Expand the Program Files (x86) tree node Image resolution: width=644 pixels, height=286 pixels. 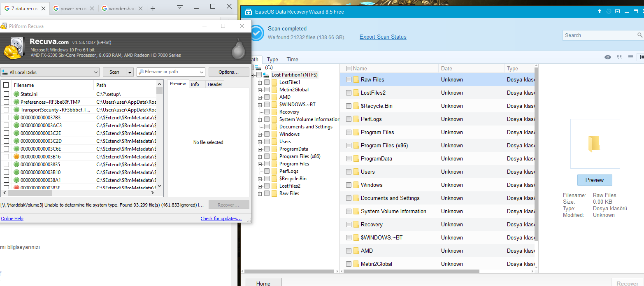(x=260, y=156)
